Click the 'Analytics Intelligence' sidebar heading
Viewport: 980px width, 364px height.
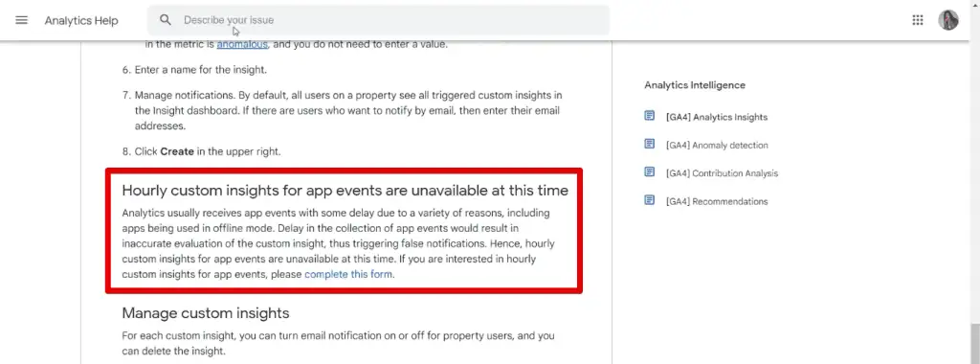[x=695, y=85]
